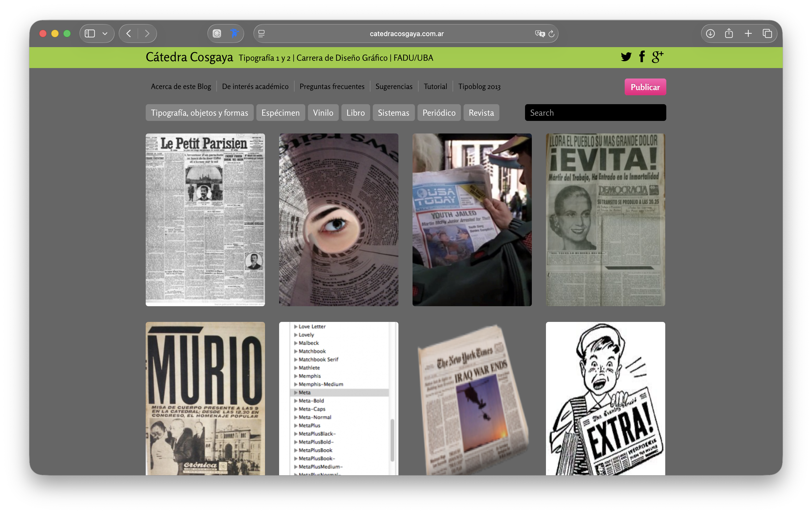Viewport: 812px width, 514px height.
Task: Open Acerca de este Blog page
Action: [181, 87]
